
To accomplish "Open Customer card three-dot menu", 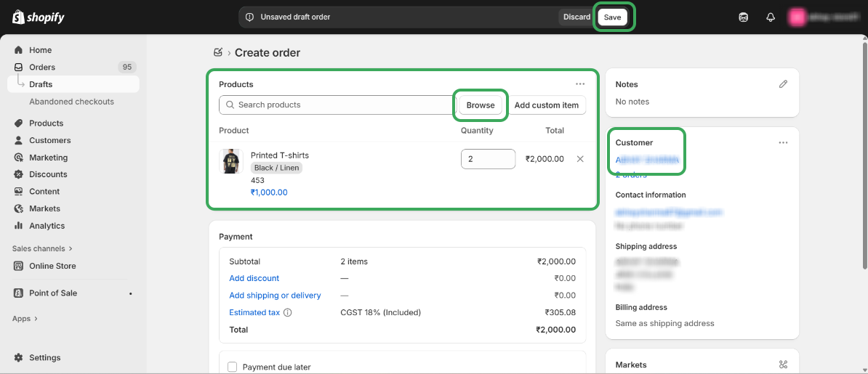I will [783, 142].
